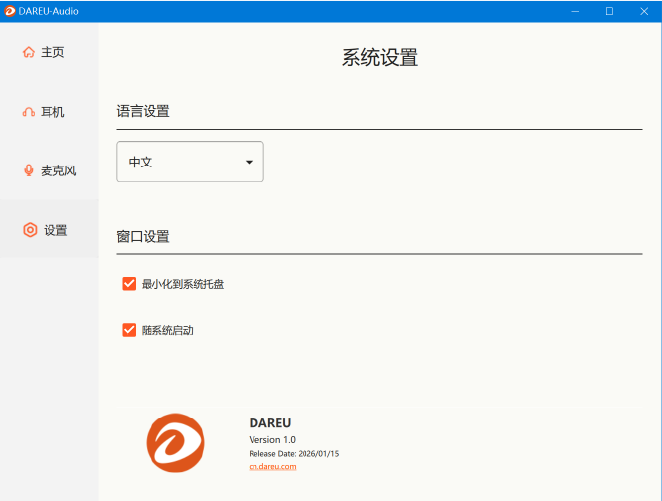Click the home icon in the sidebar
Viewport: 662px width, 501px height.
[x=28, y=52]
